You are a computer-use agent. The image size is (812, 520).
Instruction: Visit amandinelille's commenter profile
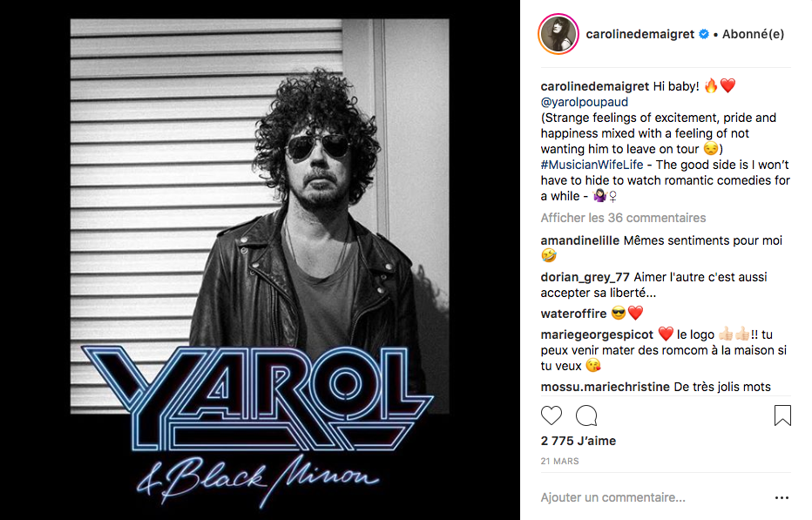[580, 240]
